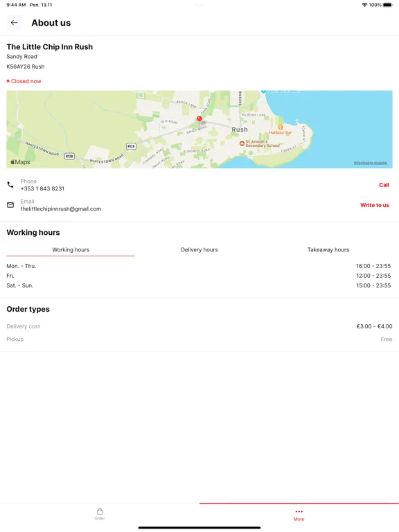This screenshot has width=399, height=532.
Task: Tap The Little Chip Inn Rush title
Action: (x=50, y=47)
